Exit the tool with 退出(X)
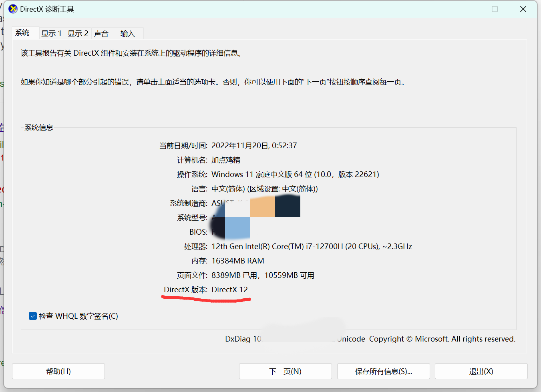This screenshot has height=392, width=541. coord(481,371)
